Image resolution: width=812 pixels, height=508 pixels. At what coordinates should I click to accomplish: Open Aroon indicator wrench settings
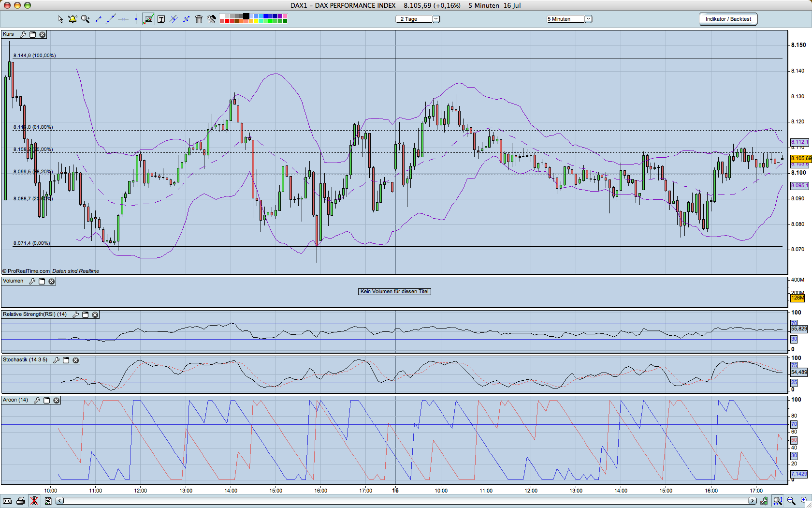(x=37, y=400)
